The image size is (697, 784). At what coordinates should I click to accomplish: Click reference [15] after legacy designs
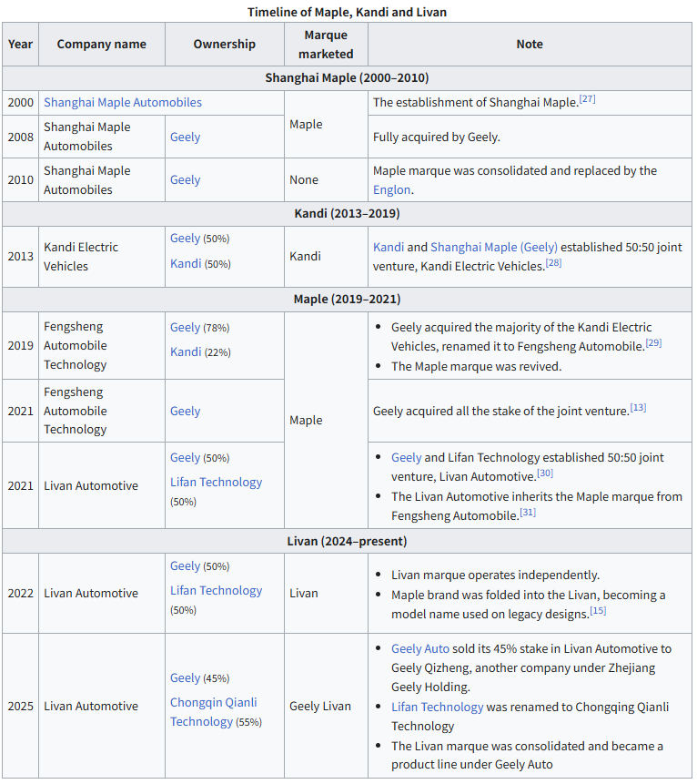point(598,611)
